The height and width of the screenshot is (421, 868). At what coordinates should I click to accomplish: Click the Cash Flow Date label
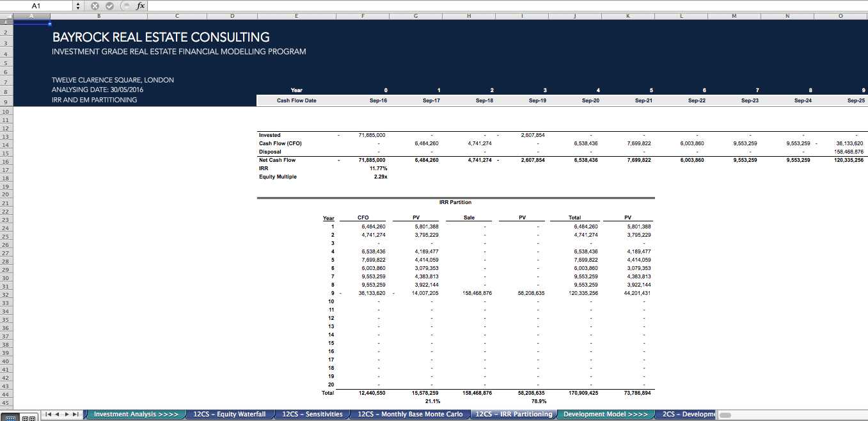(297, 100)
